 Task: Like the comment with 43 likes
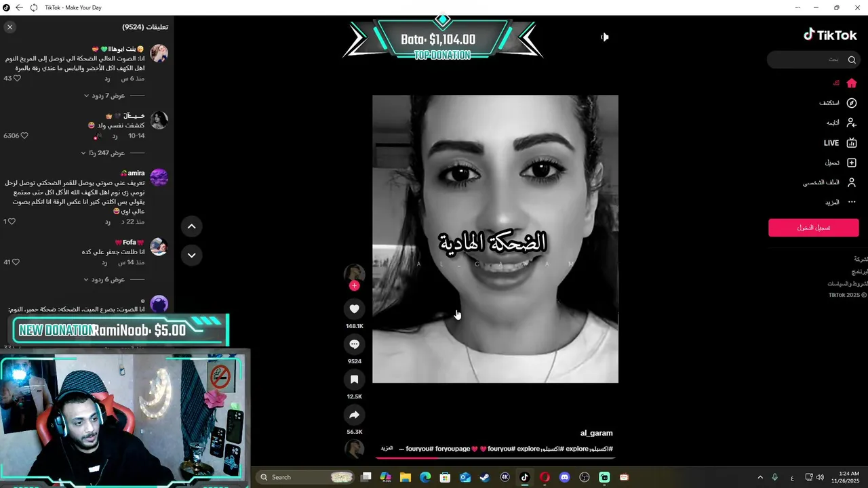tap(17, 79)
